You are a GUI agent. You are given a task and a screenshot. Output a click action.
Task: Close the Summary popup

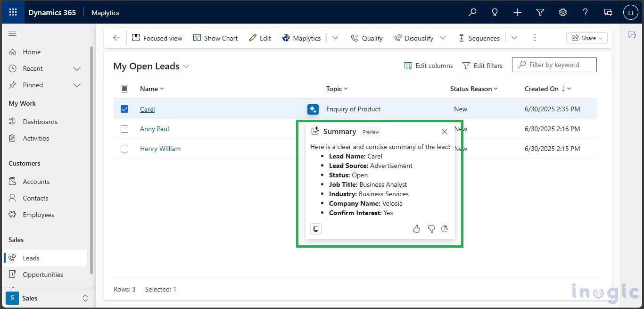point(445,132)
